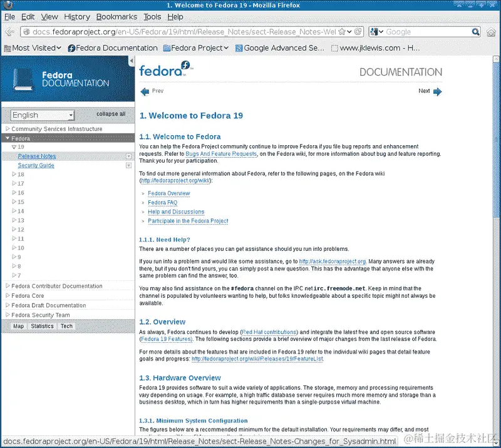Expand the version 11 tree node

coord(14,238)
